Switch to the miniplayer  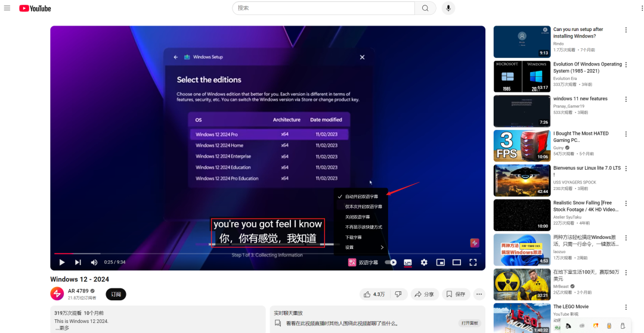point(440,262)
